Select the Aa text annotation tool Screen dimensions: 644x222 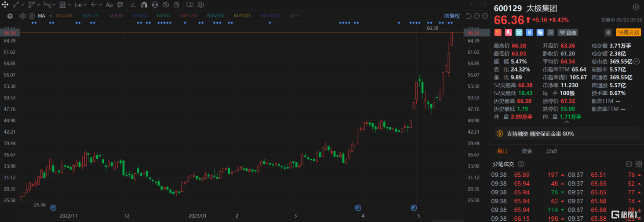109,5
